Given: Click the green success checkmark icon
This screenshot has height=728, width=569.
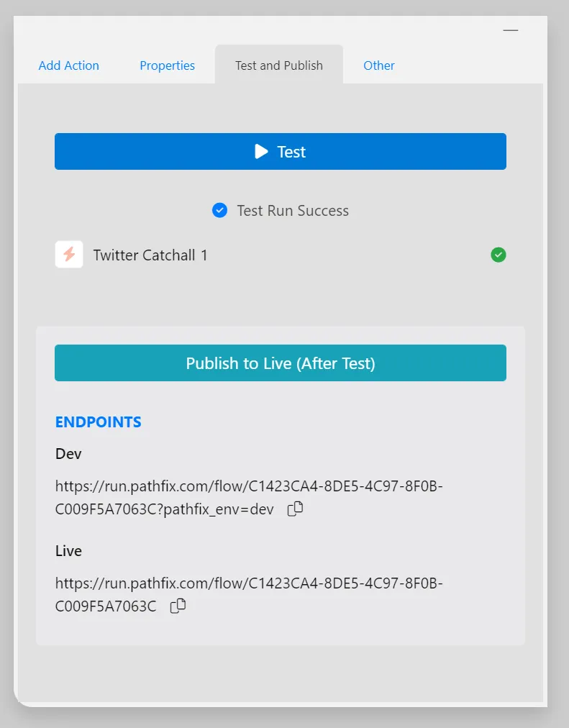Looking at the screenshot, I should [499, 255].
